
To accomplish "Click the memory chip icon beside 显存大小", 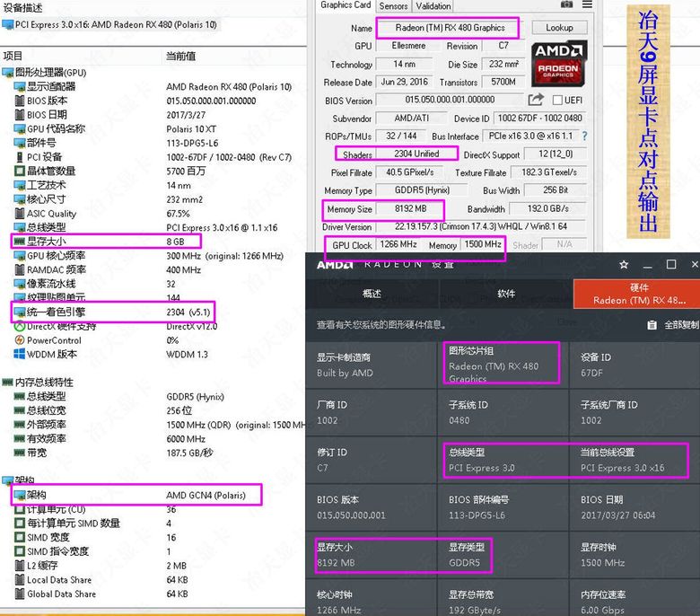I will click(19, 242).
